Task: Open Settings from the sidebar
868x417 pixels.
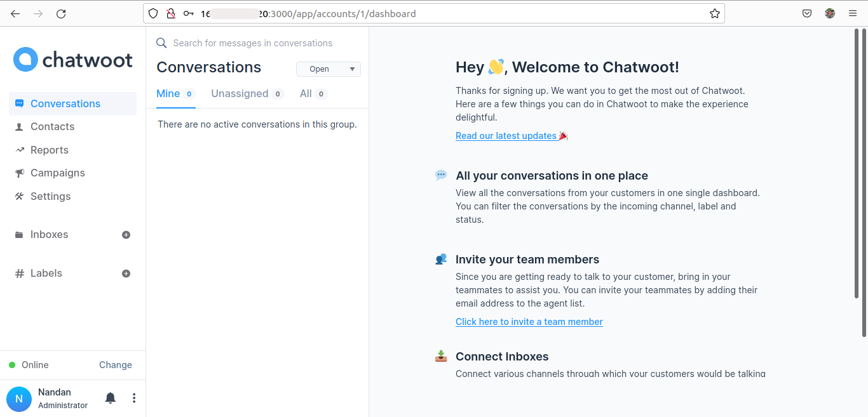Action: click(x=51, y=196)
